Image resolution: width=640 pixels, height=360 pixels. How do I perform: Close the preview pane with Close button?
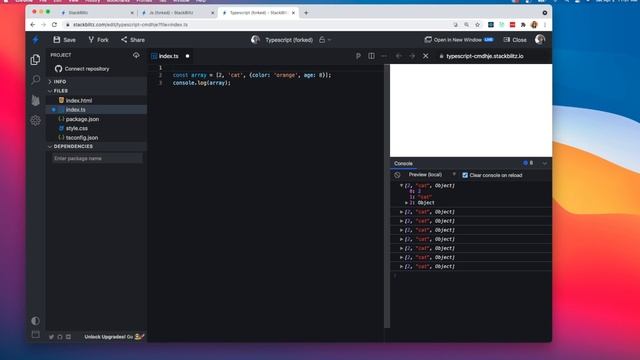tap(515, 40)
